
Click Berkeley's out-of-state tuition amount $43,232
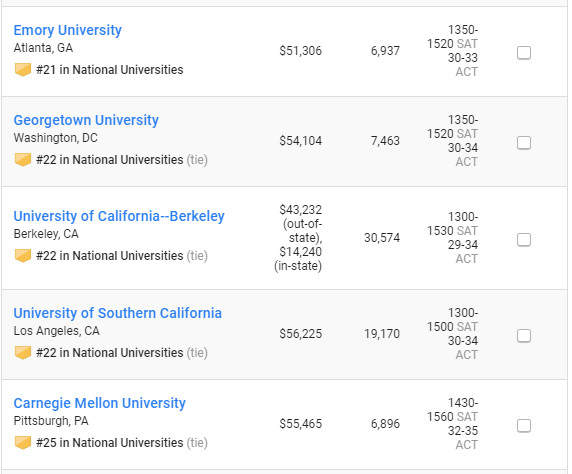[301, 209]
